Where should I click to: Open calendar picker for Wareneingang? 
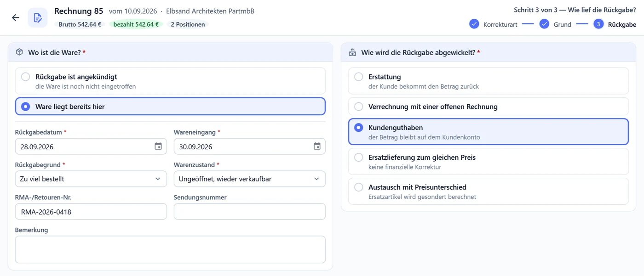click(x=317, y=146)
